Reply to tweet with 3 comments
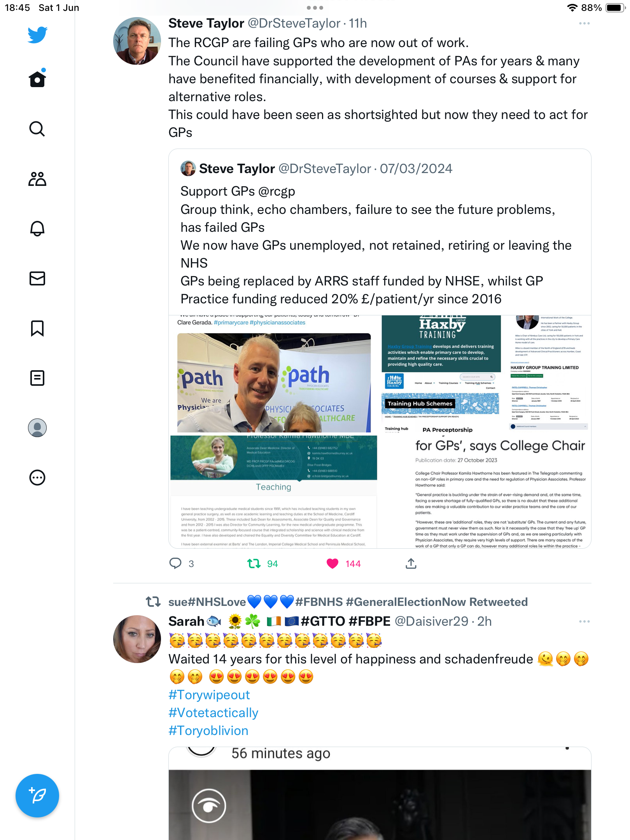The image size is (630, 840). [x=175, y=563]
